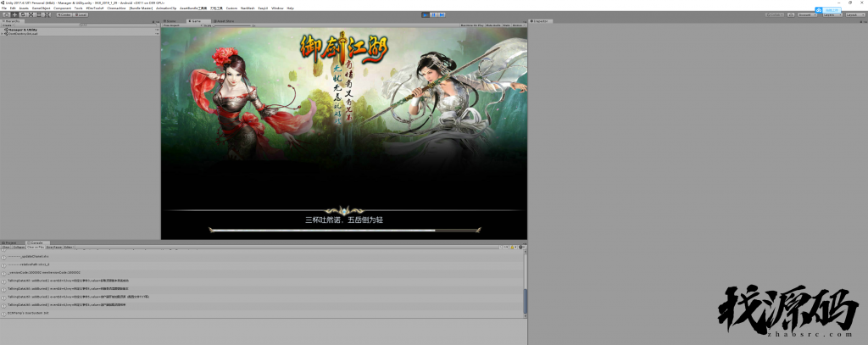Open Inspector panel options menu icon
Screen dimensions: 868x345
tap(864, 22)
